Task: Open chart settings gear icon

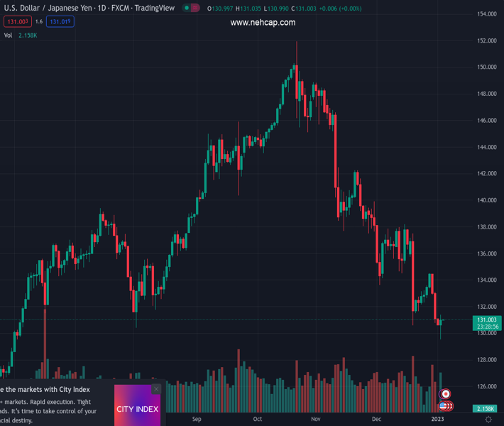Action: pos(488,420)
